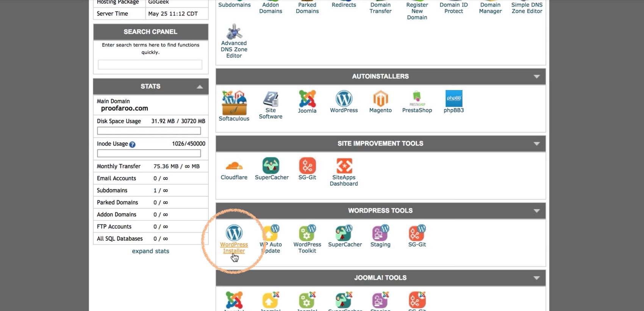The width and height of the screenshot is (644, 311).
Task: Click the Inode Usage help icon
Action: click(x=132, y=145)
